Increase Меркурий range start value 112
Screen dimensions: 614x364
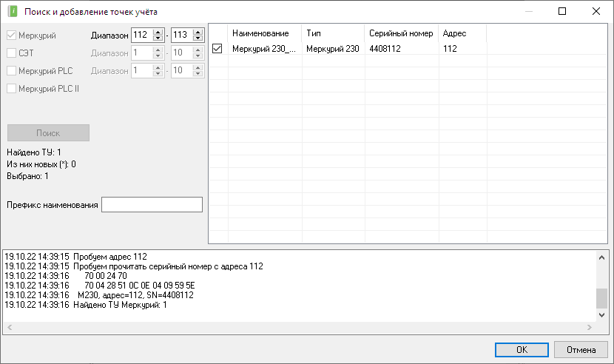(x=158, y=32)
